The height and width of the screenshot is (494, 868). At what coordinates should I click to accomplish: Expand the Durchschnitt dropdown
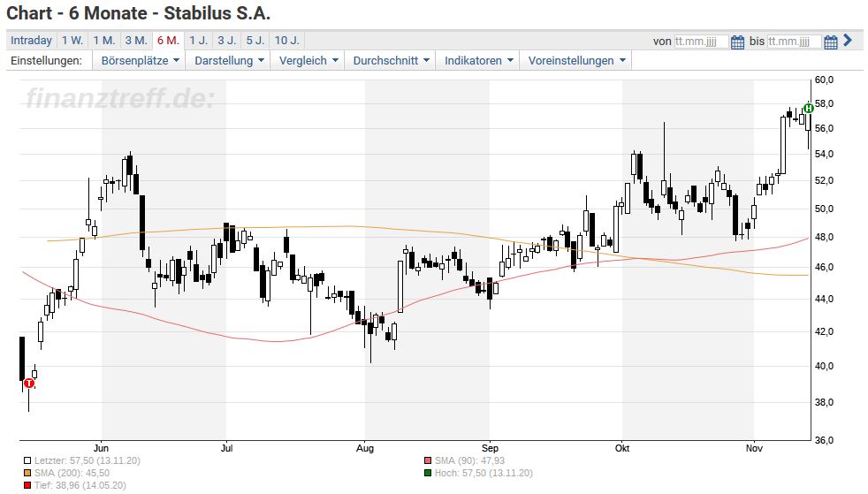[391, 61]
